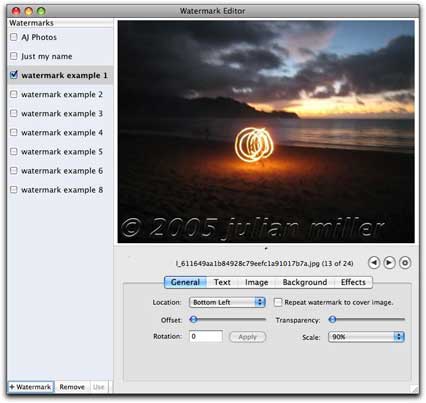Click the round target button beside arrows
Screen dimensions: 426x403
pyautogui.click(x=405, y=263)
